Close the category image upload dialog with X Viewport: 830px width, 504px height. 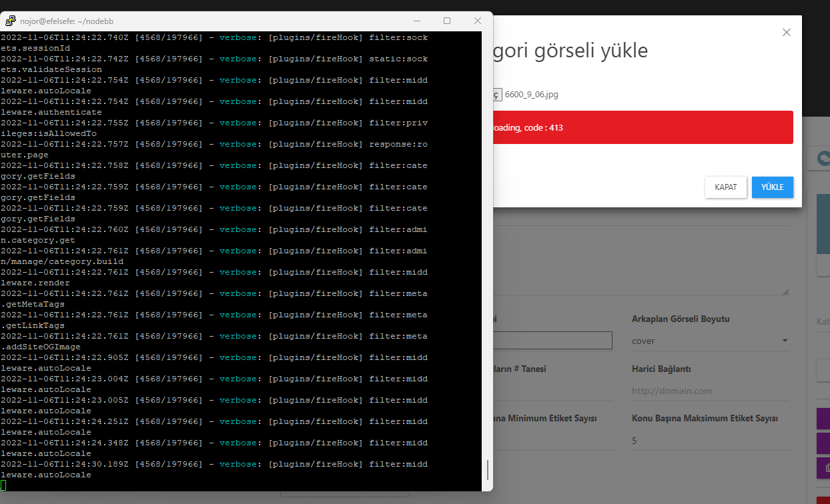[x=787, y=32]
